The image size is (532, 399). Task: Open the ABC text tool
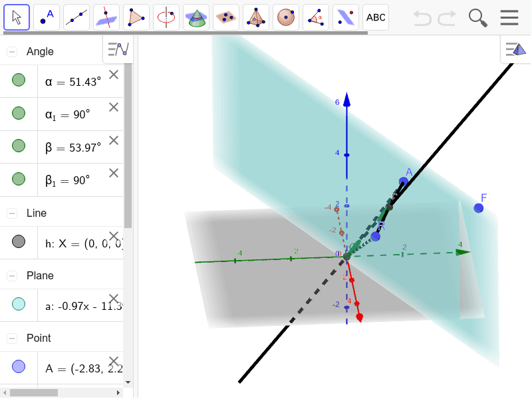click(x=376, y=17)
